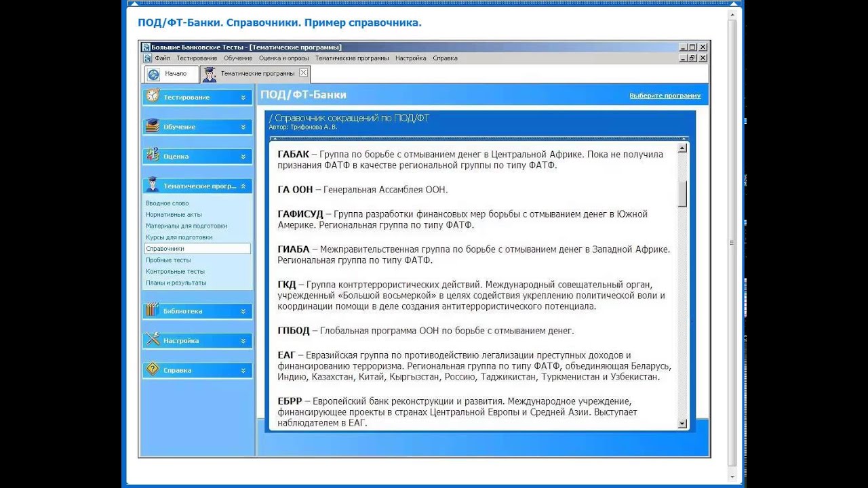This screenshot has height=488, width=868.
Task: Click the document icon left of the Файл menu
Action: 147,58
